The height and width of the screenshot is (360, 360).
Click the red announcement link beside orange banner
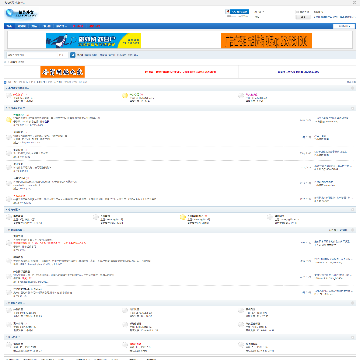pos(180,72)
